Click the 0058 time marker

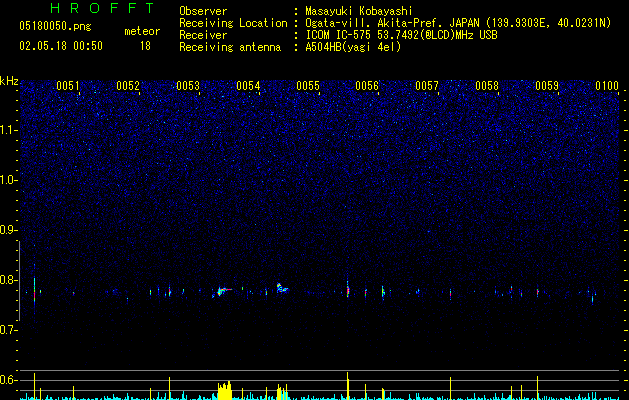[487, 86]
